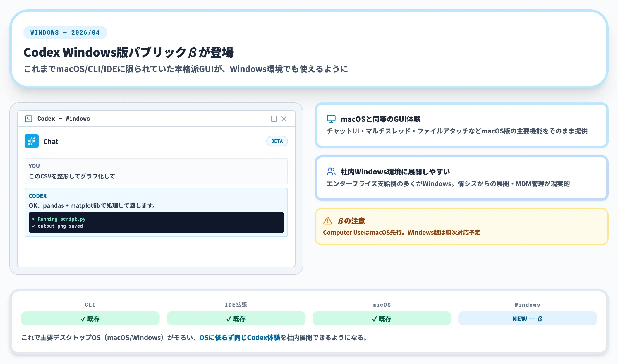The width and height of the screenshot is (618, 364).
Task: Click the minimize icon of the Codex window
Action: coord(264,119)
